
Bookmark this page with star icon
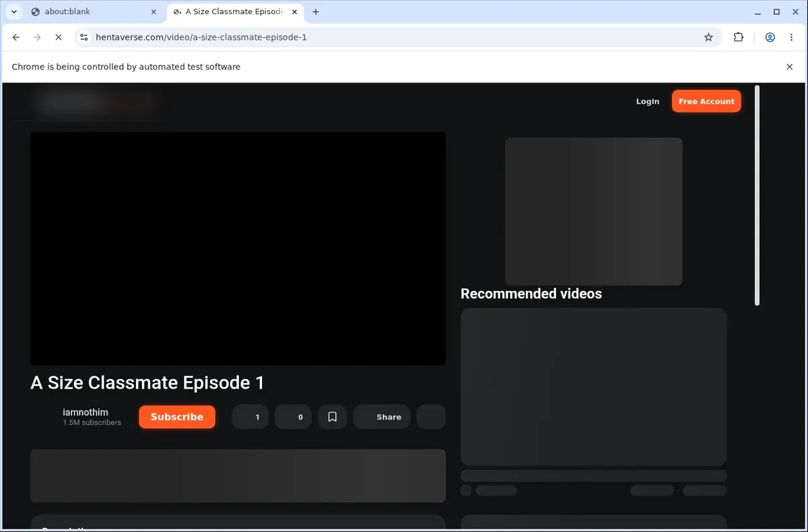tap(708, 37)
